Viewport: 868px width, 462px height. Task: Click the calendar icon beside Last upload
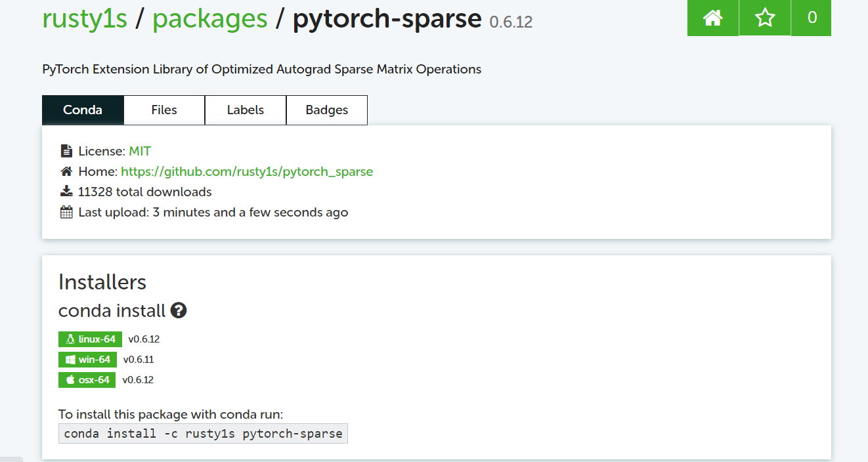pyautogui.click(x=66, y=212)
